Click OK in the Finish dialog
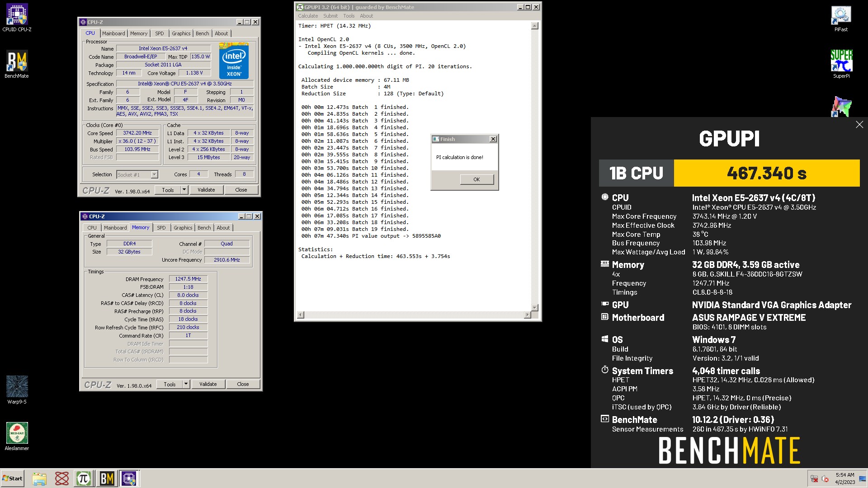This screenshot has height=488, width=868. (x=476, y=179)
